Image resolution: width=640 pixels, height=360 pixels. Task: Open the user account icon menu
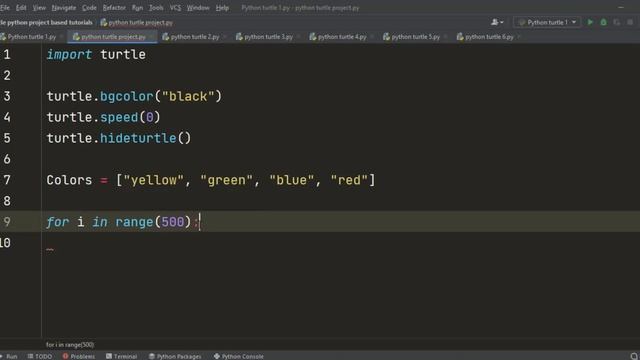[497, 22]
